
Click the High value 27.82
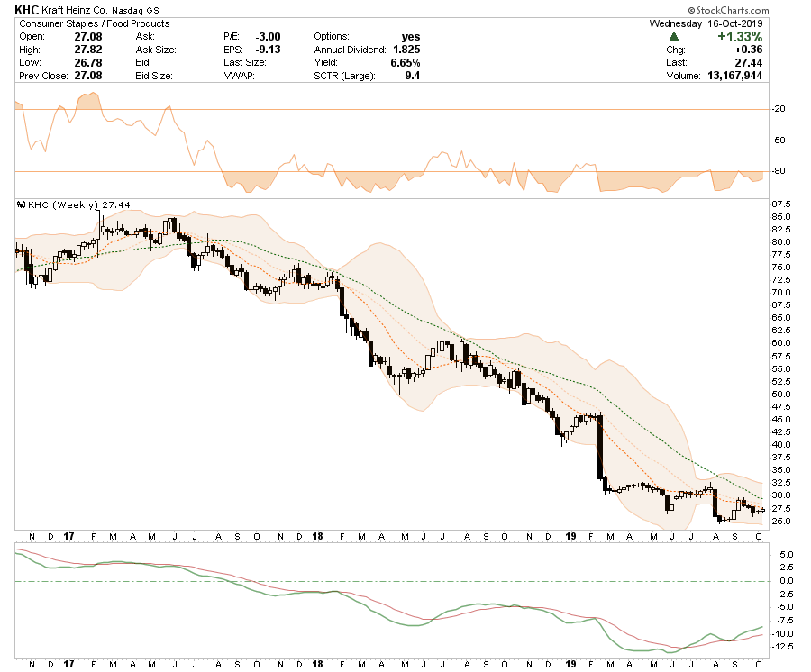(88, 50)
